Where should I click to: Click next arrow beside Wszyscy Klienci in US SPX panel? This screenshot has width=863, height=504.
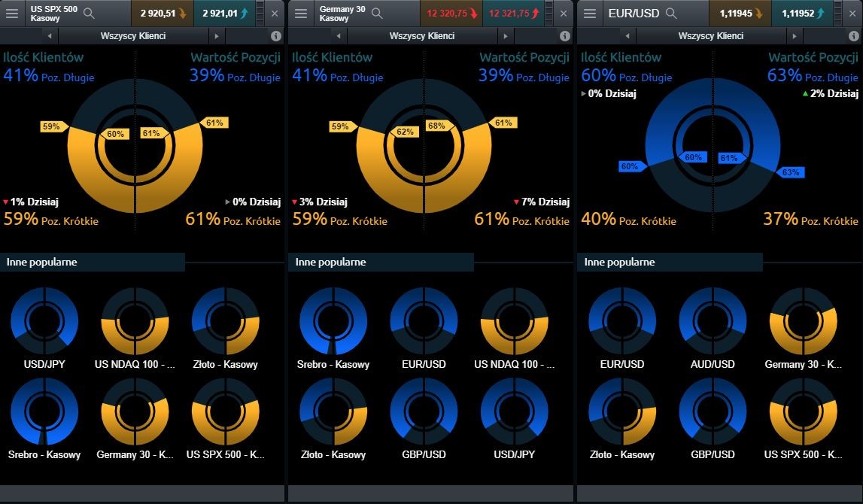coord(217,36)
